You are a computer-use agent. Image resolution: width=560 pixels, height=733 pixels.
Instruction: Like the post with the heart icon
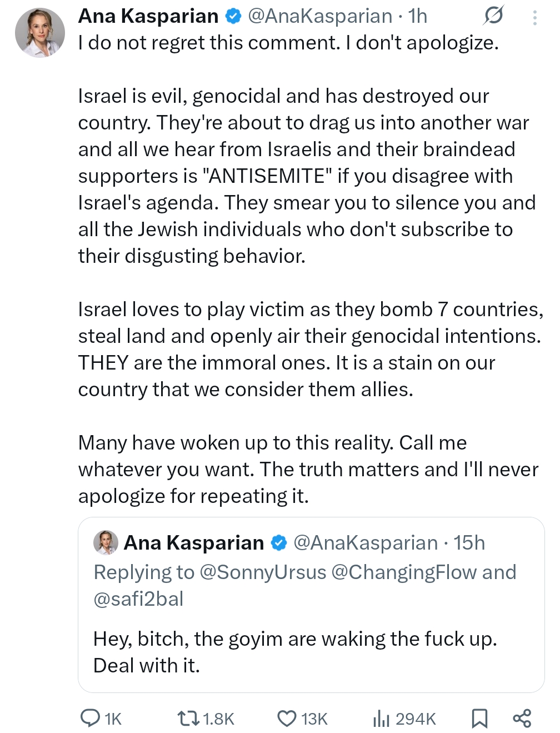[287, 719]
